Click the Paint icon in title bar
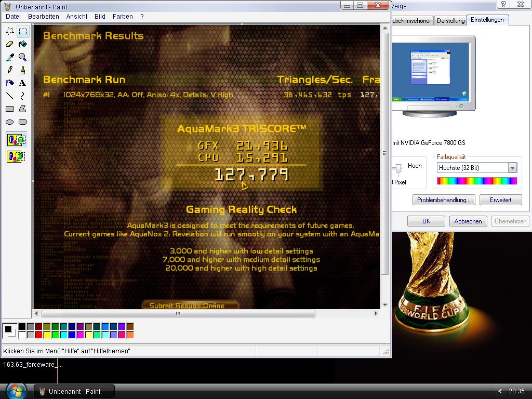This screenshot has height=399, width=532. coord(7,7)
